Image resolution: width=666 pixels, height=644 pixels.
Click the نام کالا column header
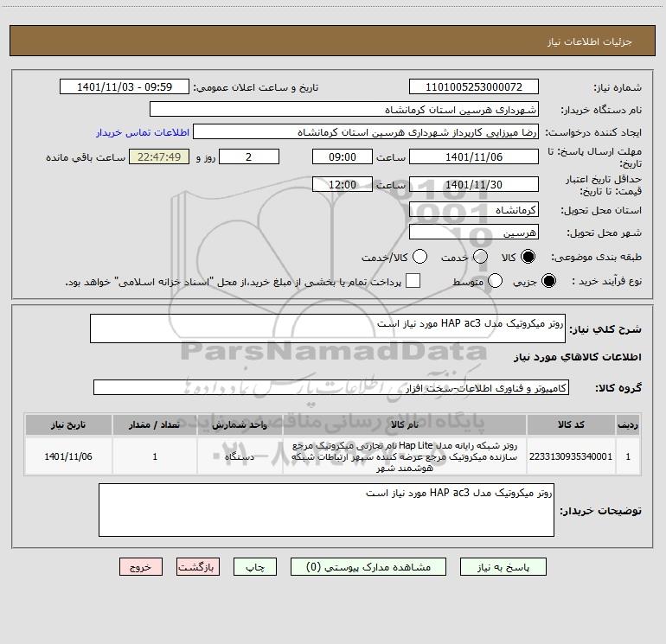(x=405, y=425)
